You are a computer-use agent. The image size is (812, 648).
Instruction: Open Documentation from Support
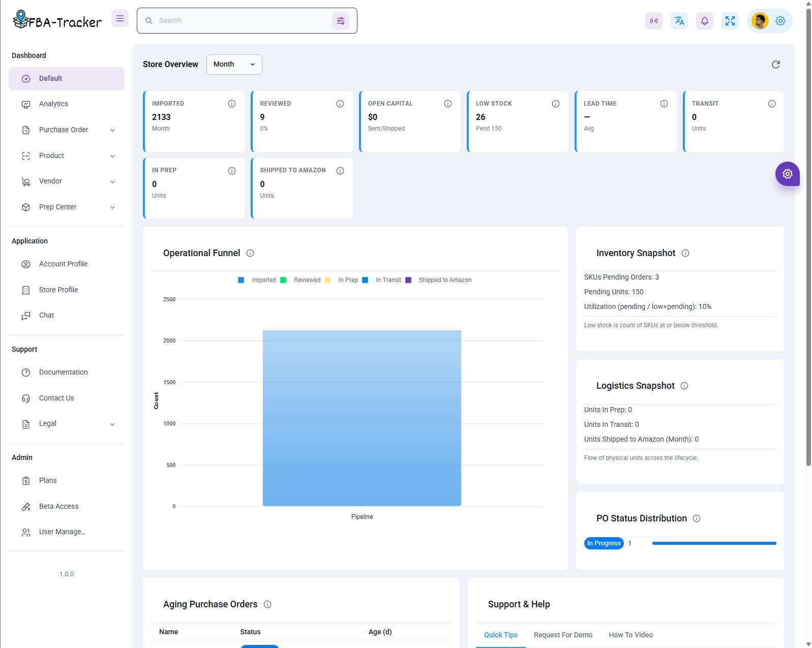[67, 373]
